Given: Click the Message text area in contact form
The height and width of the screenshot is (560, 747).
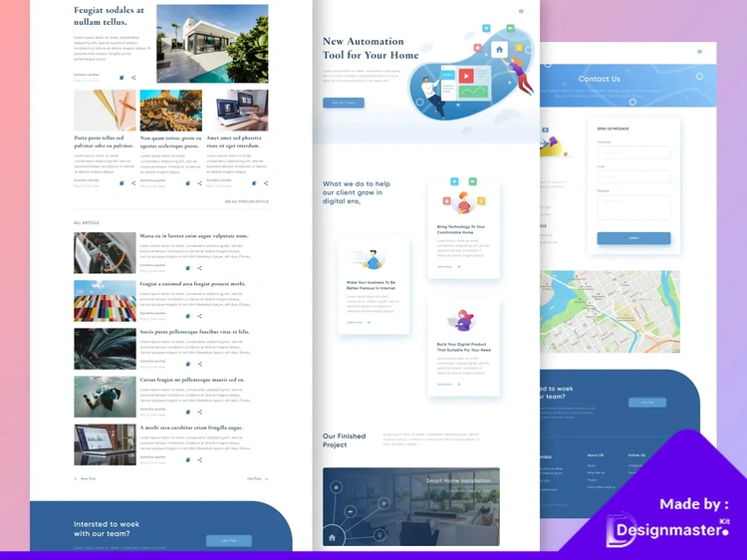Looking at the screenshot, I should click(633, 206).
